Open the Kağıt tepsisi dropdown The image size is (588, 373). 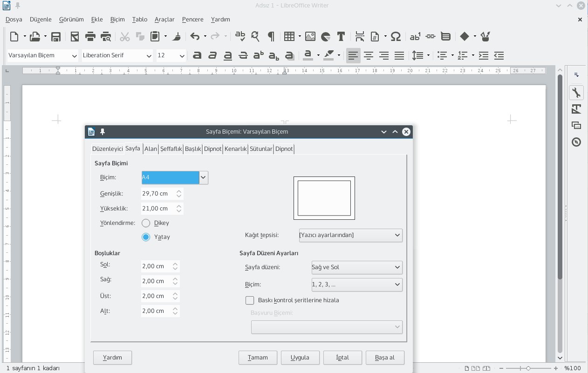[x=350, y=235]
